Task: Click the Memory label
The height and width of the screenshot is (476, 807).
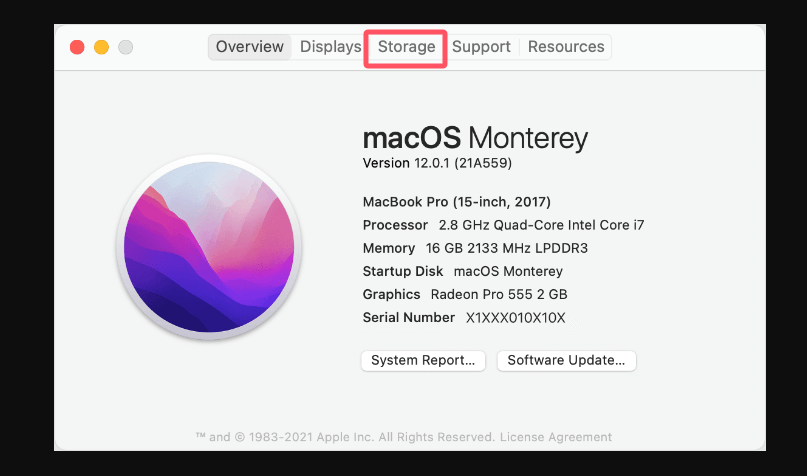Action: (389, 248)
